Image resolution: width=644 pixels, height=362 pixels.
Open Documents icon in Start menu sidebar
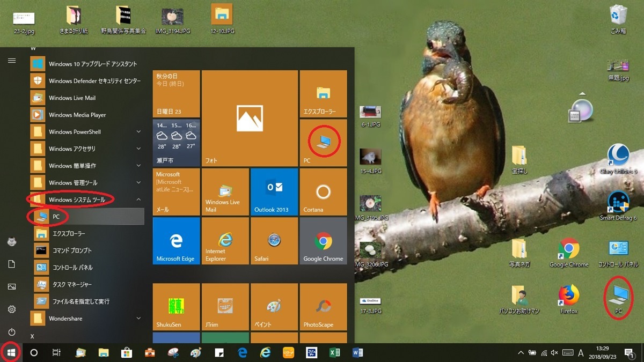(11, 264)
